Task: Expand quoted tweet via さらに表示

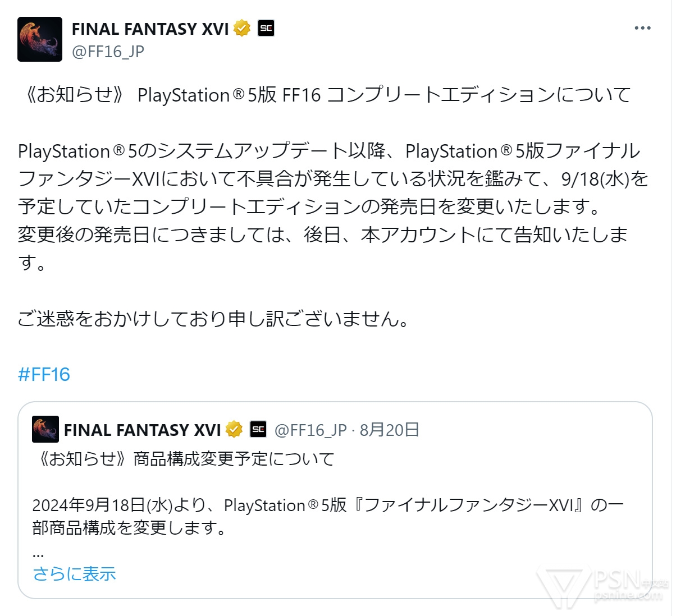Action: click(74, 574)
